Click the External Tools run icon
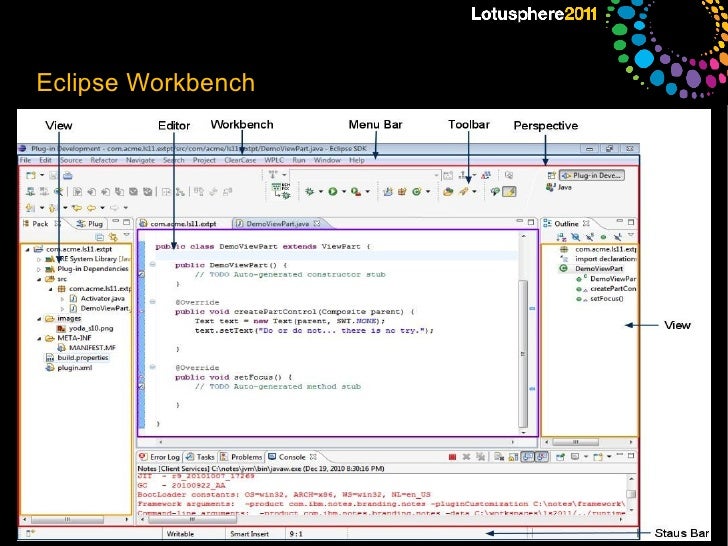Image resolution: width=728 pixels, height=546 pixels. click(356, 191)
